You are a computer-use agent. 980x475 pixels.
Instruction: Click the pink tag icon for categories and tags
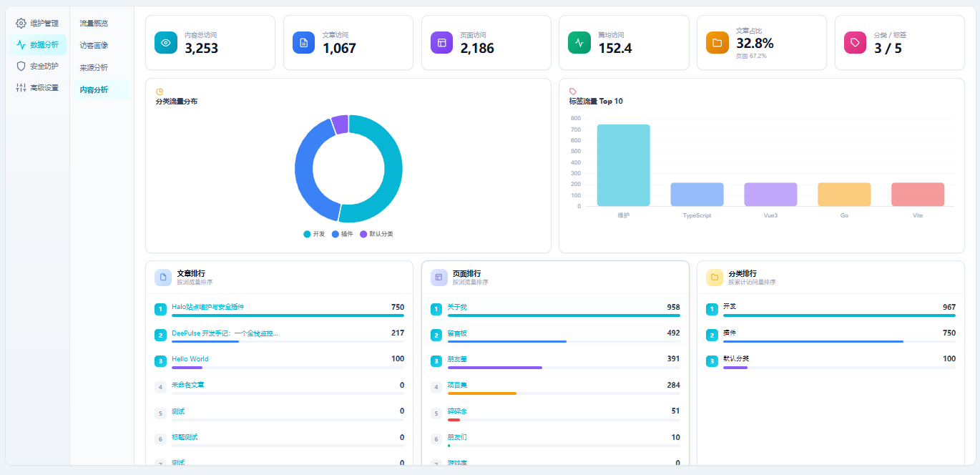pyautogui.click(x=855, y=43)
